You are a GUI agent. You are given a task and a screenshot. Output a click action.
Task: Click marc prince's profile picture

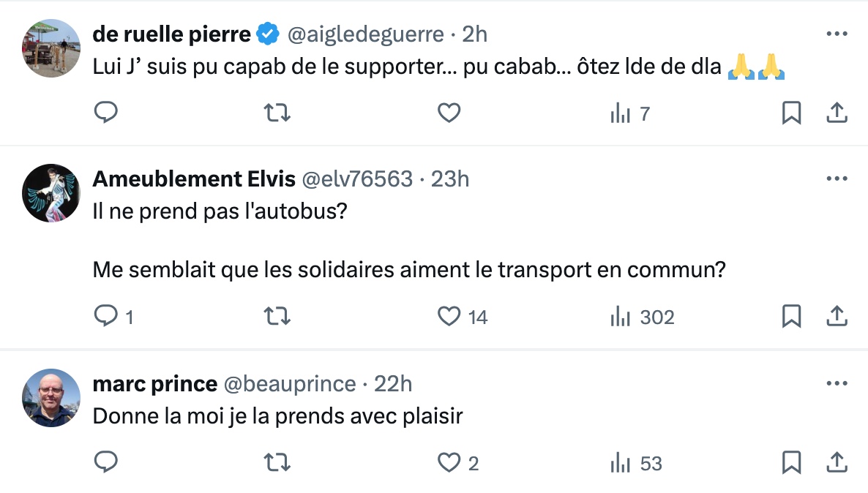[x=51, y=397]
